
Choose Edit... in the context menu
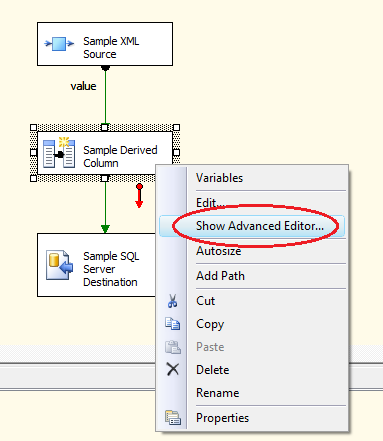(x=252, y=203)
